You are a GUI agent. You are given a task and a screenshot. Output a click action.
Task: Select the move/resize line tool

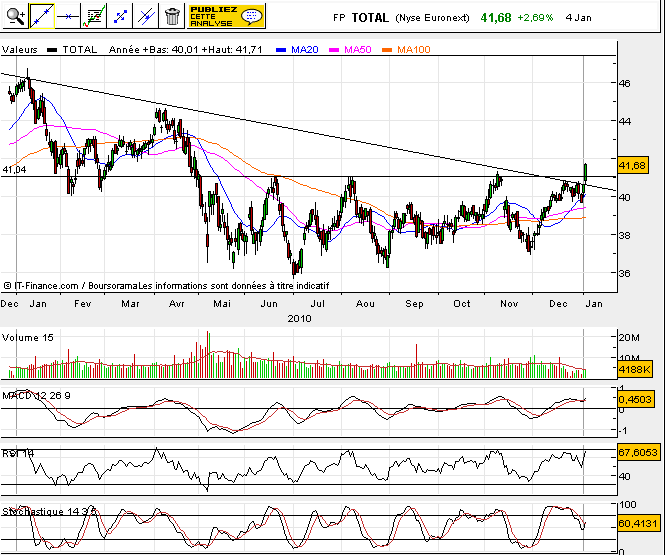[120, 16]
